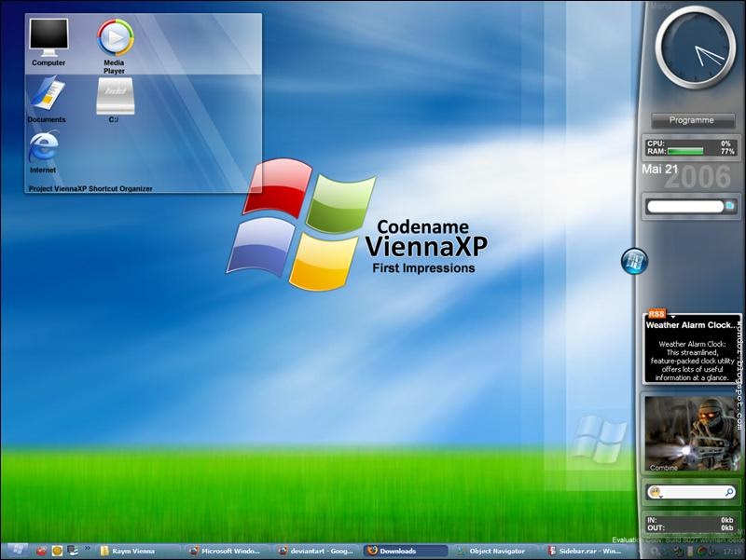
Task: Focus the lower sidebar search box
Action: click(693, 492)
